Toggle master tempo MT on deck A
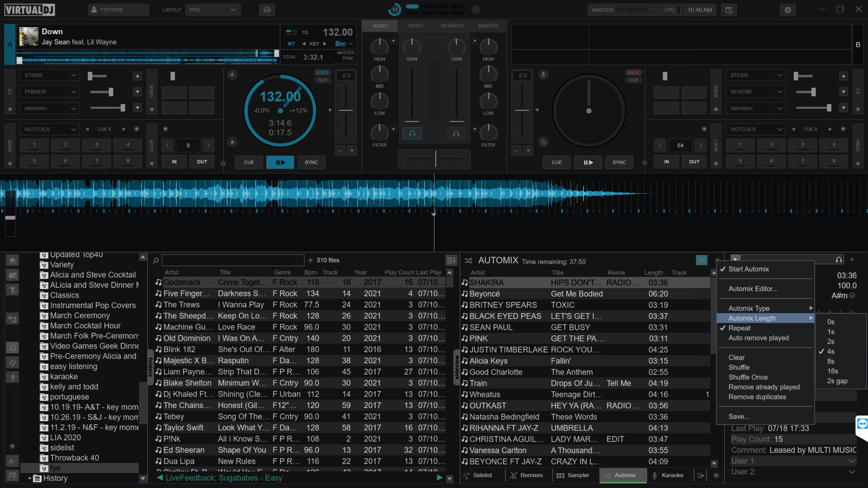868x488 pixels. coord(291,44)
